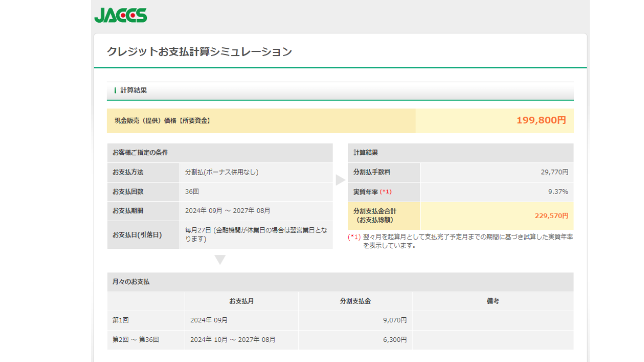Click the red (*1) marker next to 実質年率

click(x=385, y=192)
